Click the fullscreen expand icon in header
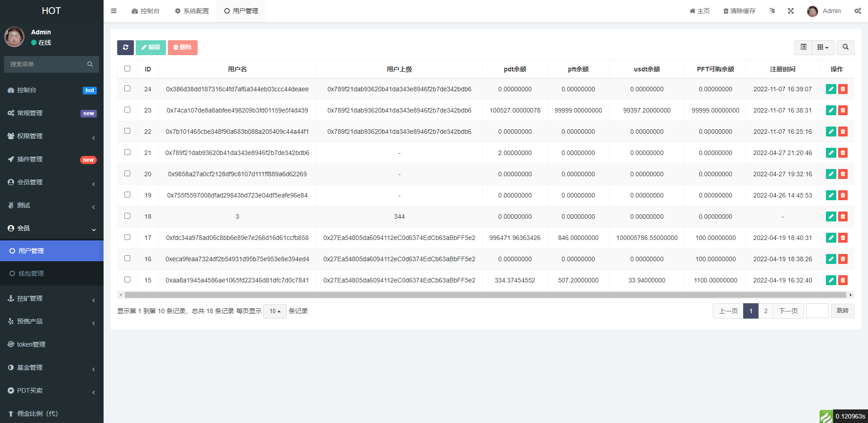The width and height of the screenshot is (868, 423). click(791, 11)
